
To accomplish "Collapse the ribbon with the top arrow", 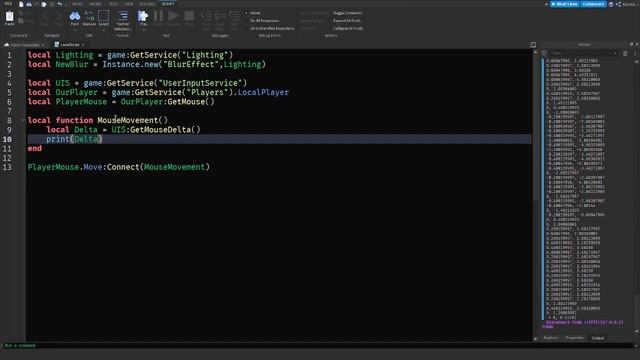I will click(x=547, y=4).
